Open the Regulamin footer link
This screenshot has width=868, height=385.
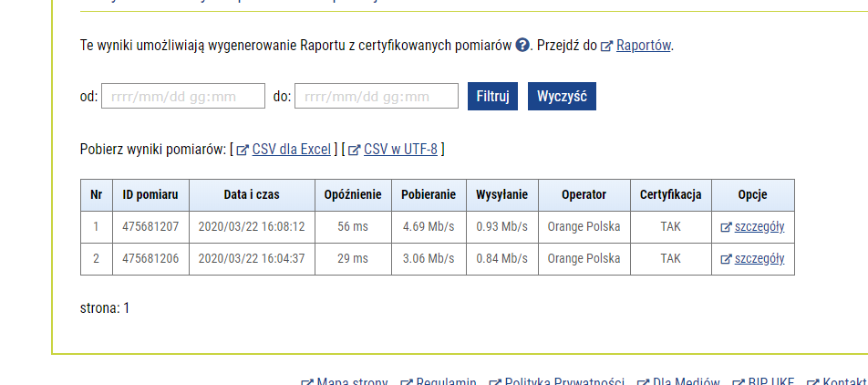click(x=445, y=381)
